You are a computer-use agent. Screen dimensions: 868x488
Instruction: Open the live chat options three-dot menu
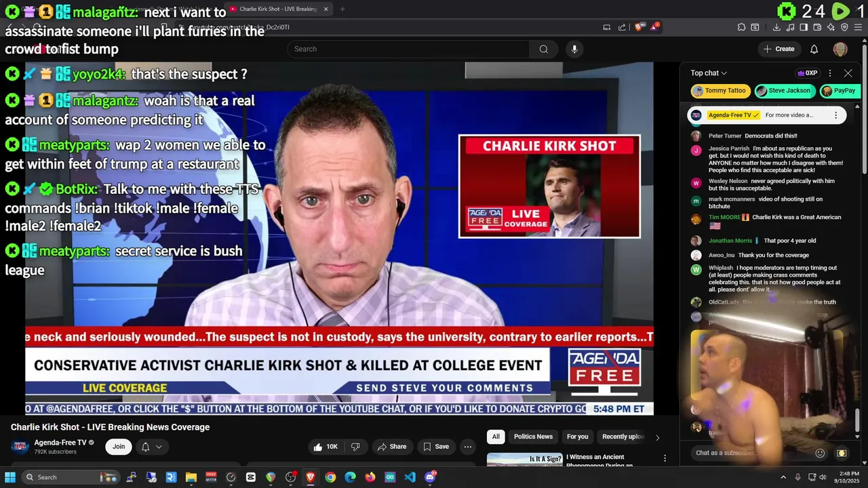[x=829, y=73]
